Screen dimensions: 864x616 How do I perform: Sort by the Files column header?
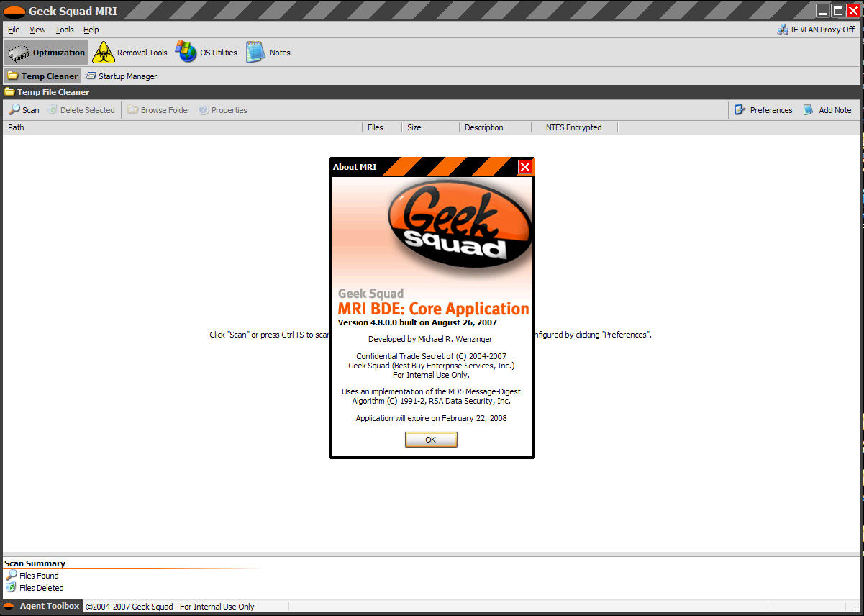click(383, 127)
